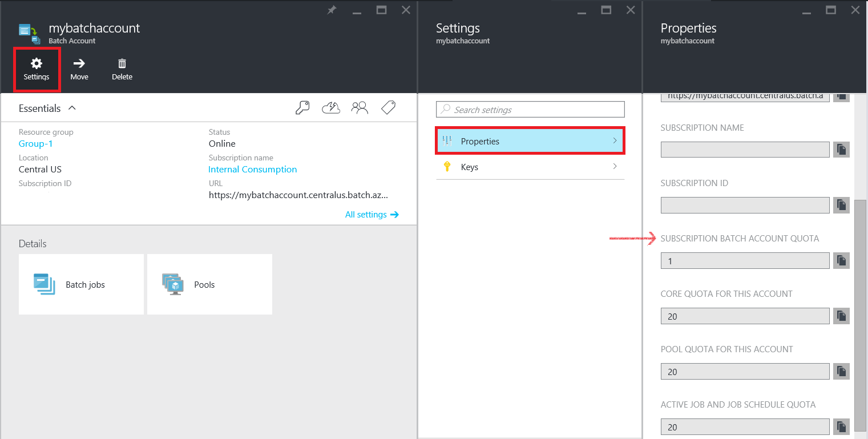The height and width of the screenshot is (439, 868).
Task: Click the All settings link
Action: click(372, 215)
